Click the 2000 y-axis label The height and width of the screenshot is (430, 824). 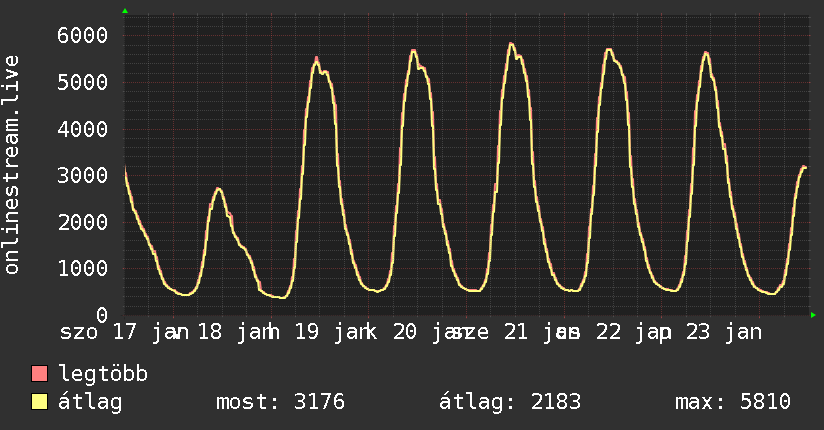tap(83, 222)
